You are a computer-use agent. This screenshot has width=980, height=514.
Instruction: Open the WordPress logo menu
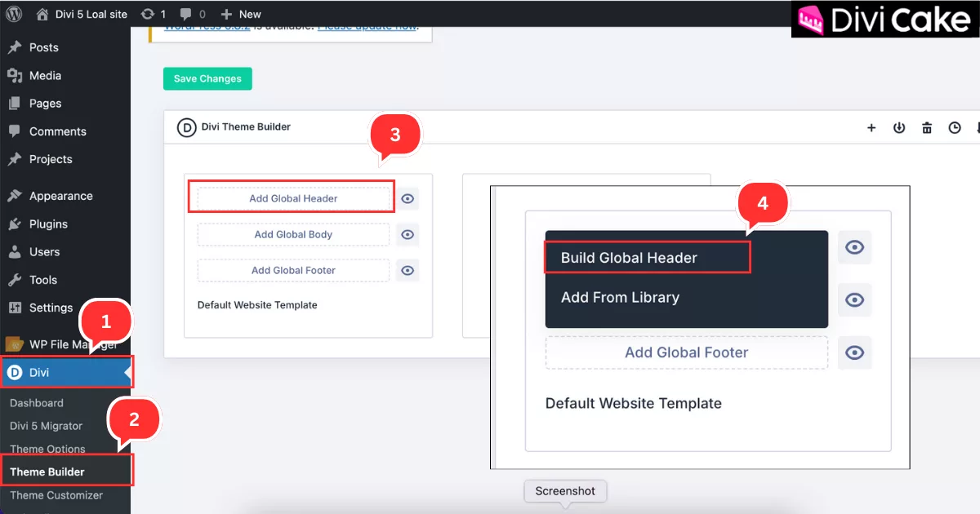(14, 14)
